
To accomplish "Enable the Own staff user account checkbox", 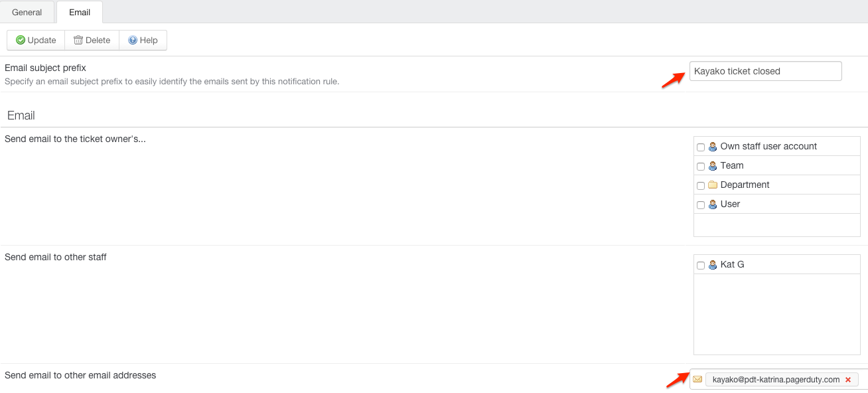I will click(x=701, y=147).
